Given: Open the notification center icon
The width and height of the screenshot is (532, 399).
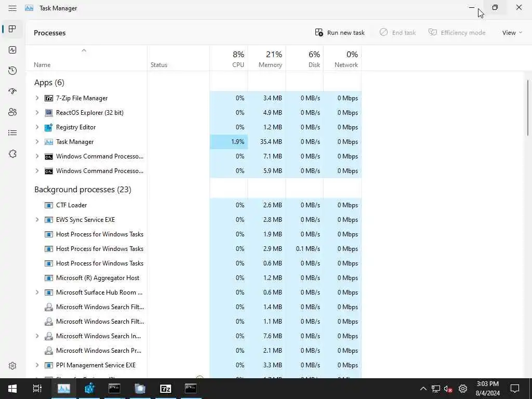Looking at the screenshot, I should point(515,389).
